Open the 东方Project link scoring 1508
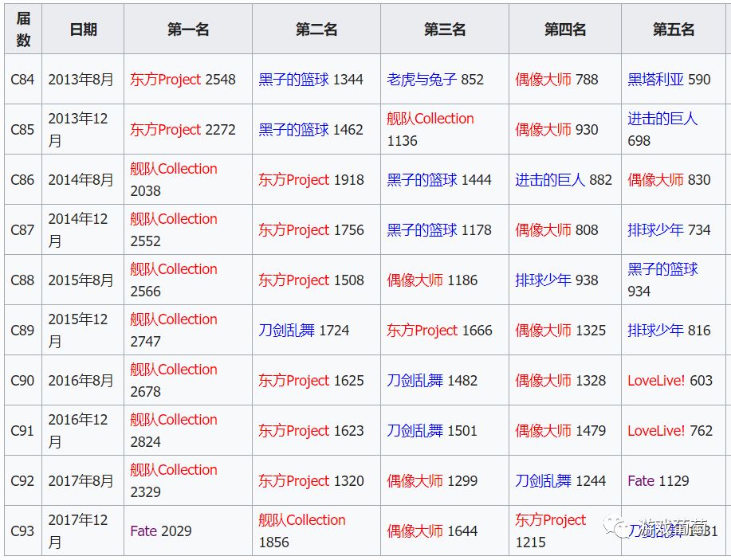The height and width of the screenshot is (560, 731). coord(293,280)
